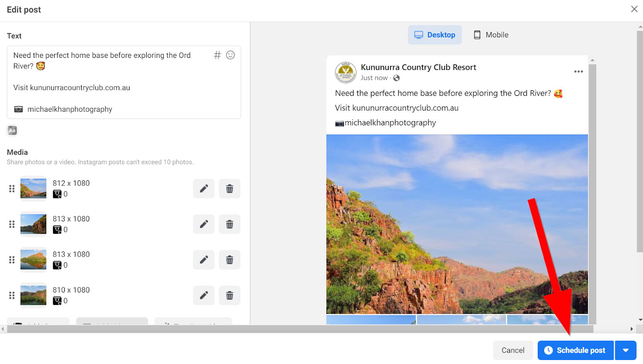Edit the 810 x 1080 photo
The height and width of the screenshot is (364, 643).
pos(204,295)
